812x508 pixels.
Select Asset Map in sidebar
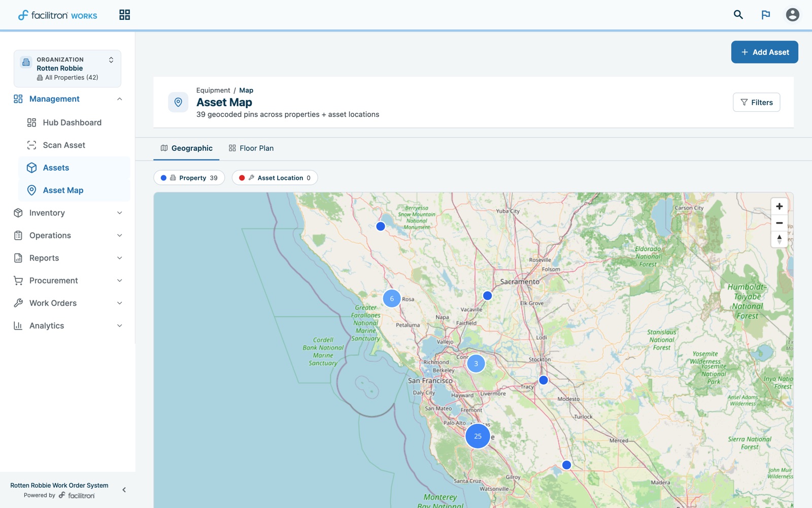click(x=74, y=190)
